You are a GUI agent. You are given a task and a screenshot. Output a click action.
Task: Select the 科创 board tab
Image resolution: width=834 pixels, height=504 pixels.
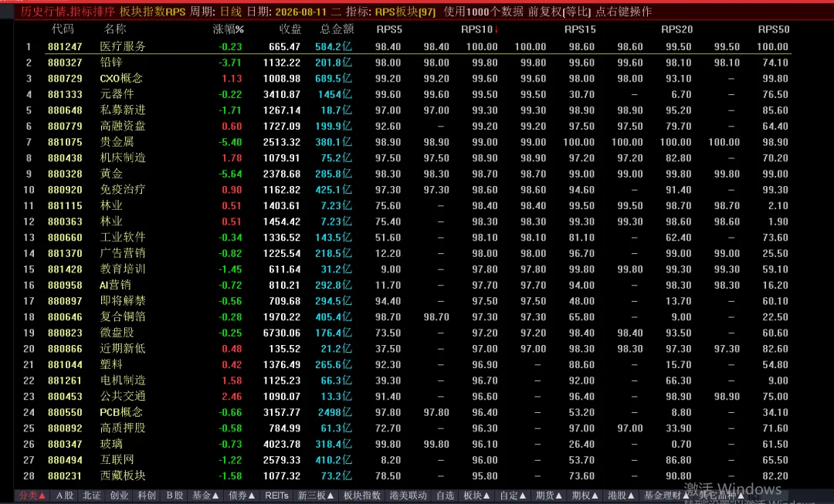click(x=147, y=496)
